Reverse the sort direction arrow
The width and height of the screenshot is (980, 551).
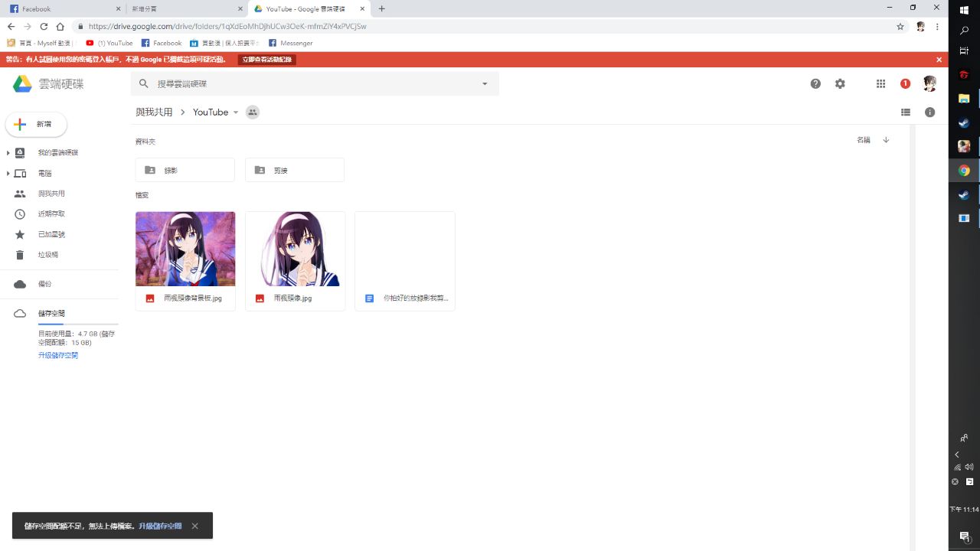click(x=886, y=140)
